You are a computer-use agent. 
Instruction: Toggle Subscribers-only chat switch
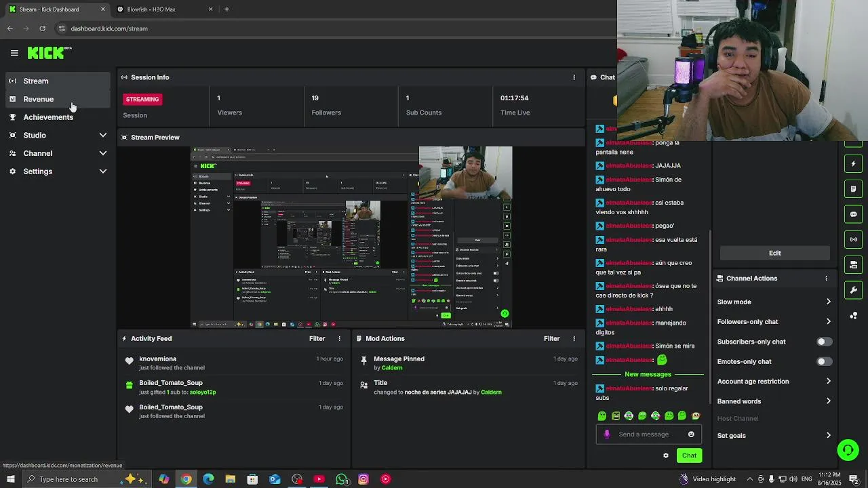point(824,342)
